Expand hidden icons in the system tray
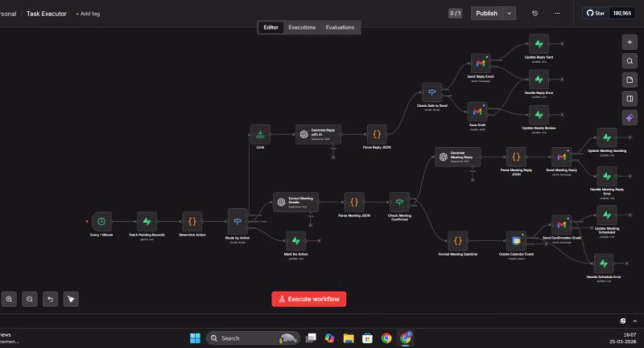 click(634, 321)
